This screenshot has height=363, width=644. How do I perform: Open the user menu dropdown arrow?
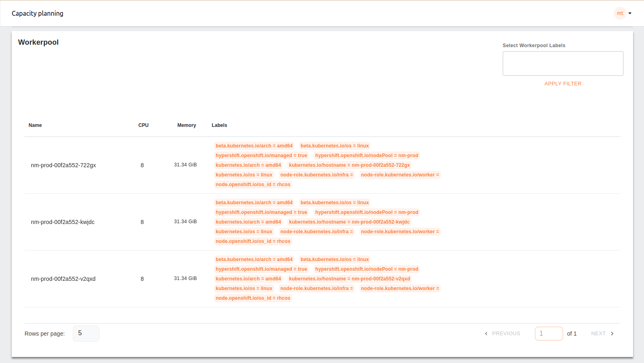[630, 13]
